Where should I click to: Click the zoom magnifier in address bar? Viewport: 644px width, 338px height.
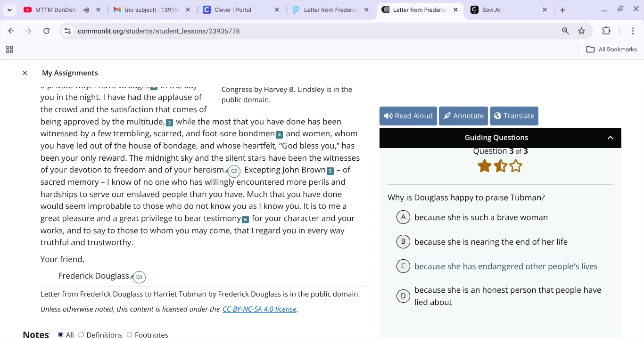[x=565, y=31]
